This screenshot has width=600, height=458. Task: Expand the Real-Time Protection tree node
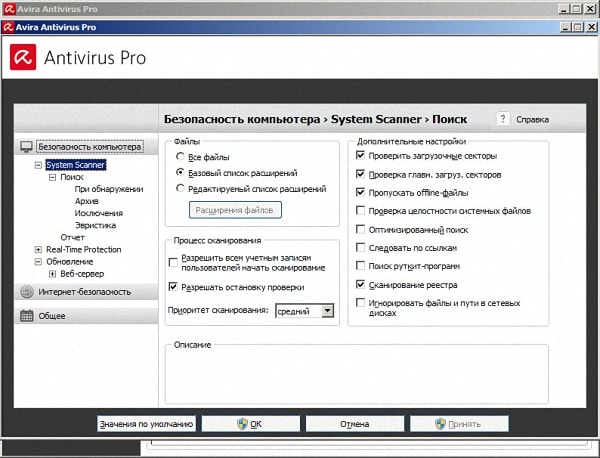38,249
